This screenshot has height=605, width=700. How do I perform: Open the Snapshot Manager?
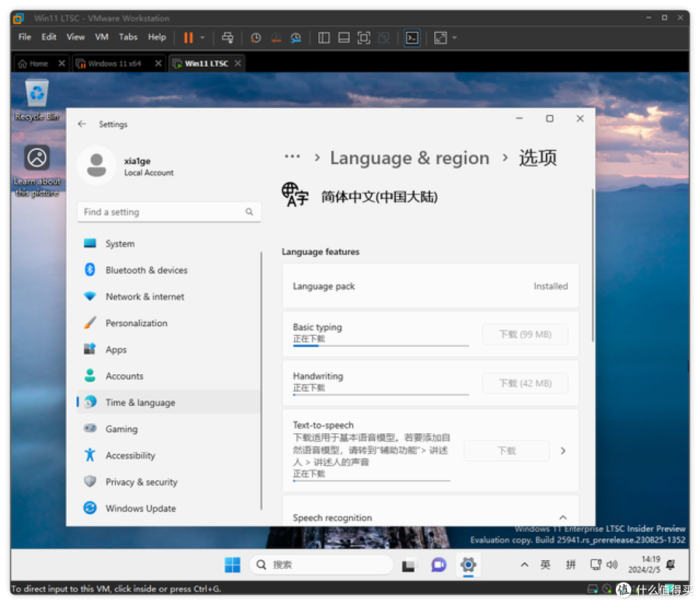click(296, 38)
